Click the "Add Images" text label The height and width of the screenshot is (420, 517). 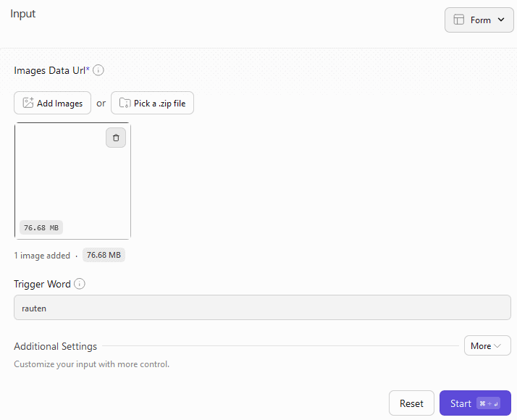[x=59, y=104]
